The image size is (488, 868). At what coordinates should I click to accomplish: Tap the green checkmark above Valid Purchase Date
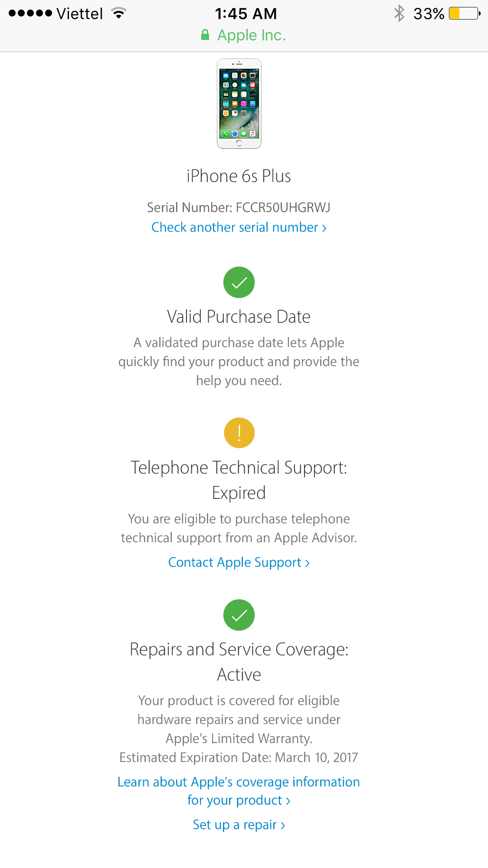tap(239, 282)
